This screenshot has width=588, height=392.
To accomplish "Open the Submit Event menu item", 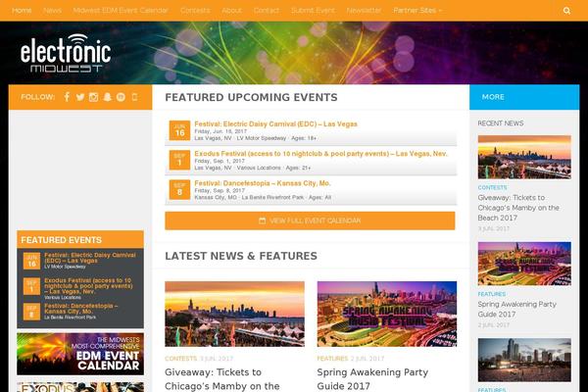I will click(314, 11).
